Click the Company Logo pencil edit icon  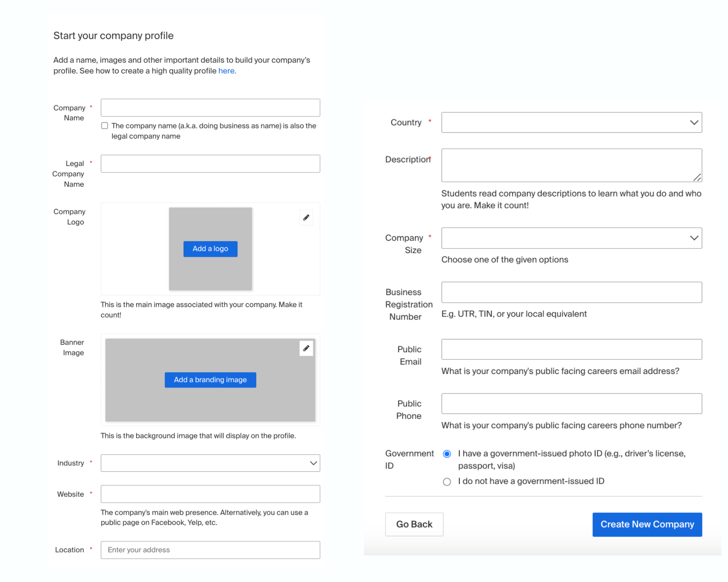[306, 218]
